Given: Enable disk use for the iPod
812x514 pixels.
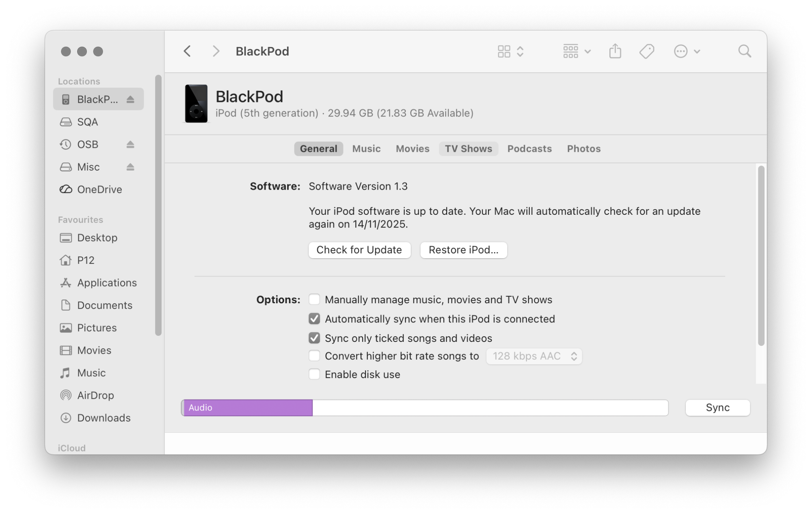Looking at the screenshot, I should 314,374.
